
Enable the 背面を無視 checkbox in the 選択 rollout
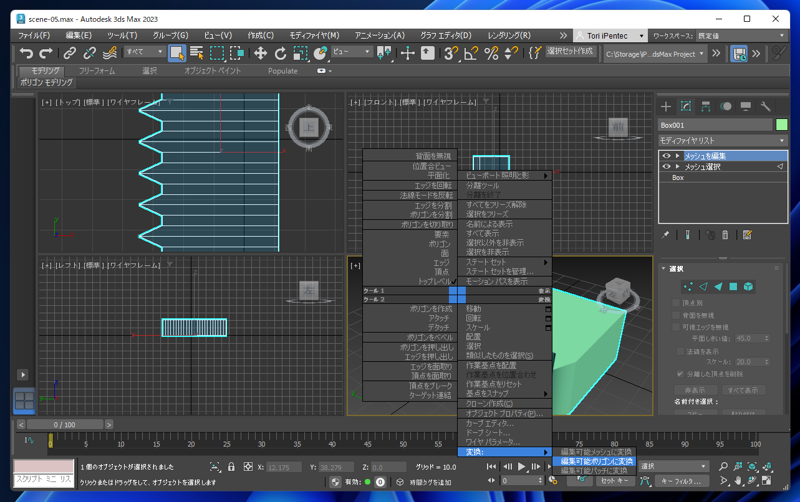pos(676,315)
